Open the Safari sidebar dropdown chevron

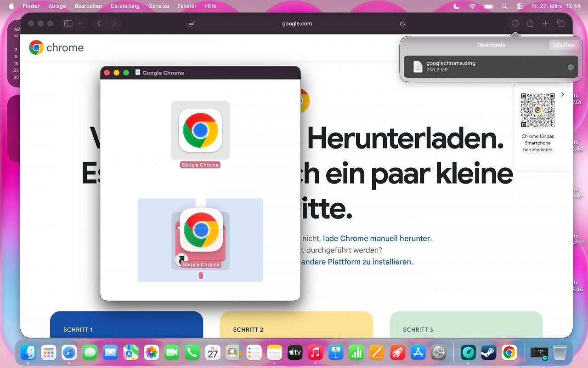coord(80,23)
